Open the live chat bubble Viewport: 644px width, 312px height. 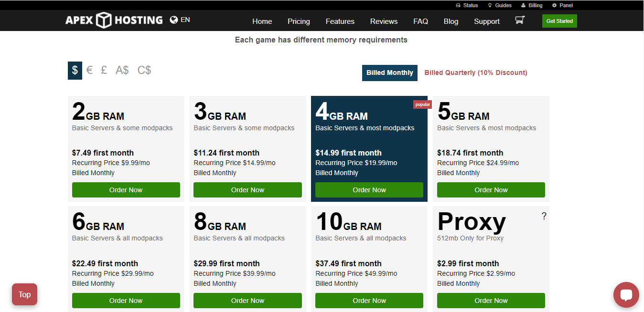[x=626, y=295]
